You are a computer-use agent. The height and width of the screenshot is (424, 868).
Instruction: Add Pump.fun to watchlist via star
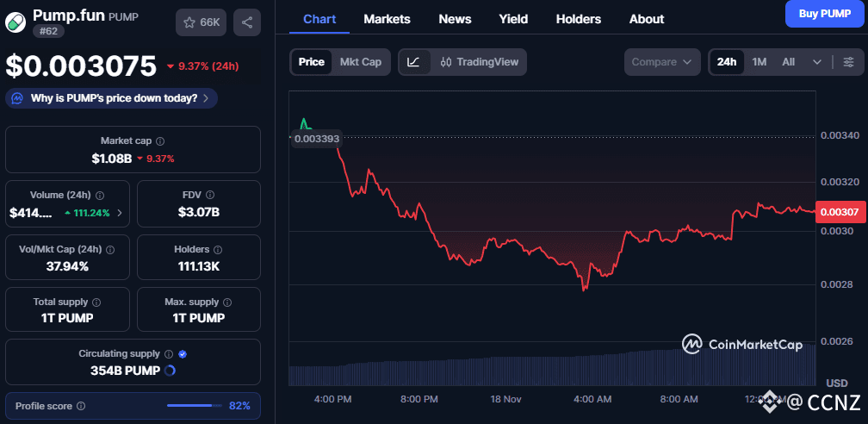201,22
